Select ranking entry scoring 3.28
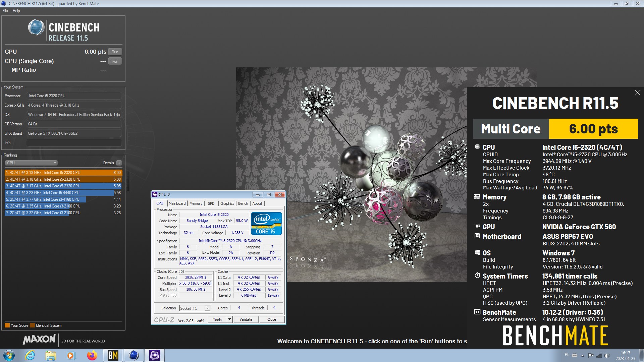The width and height of the screenshot is (644, 362). tap(63, 213)
